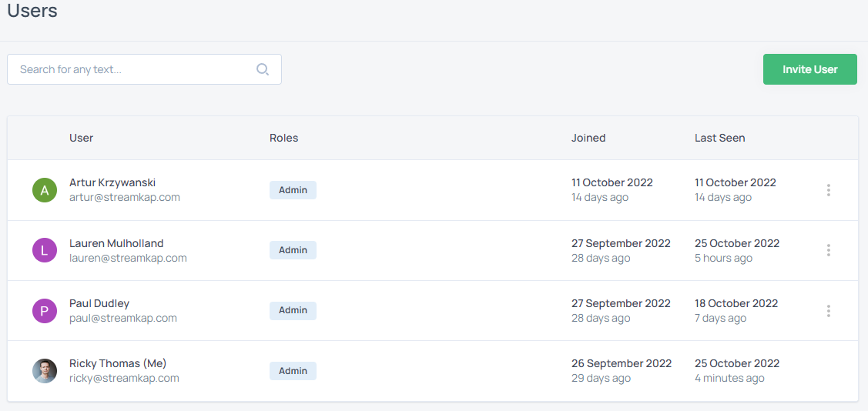Click the email lauren@streamkap.com
Viewport: 868px width, 411px height.
pos(128,259)
